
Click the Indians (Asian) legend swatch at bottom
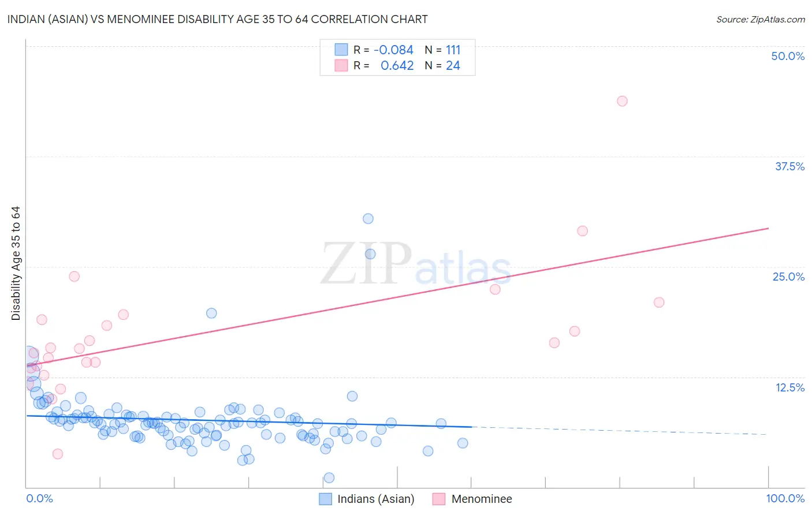tap(326, 499)
